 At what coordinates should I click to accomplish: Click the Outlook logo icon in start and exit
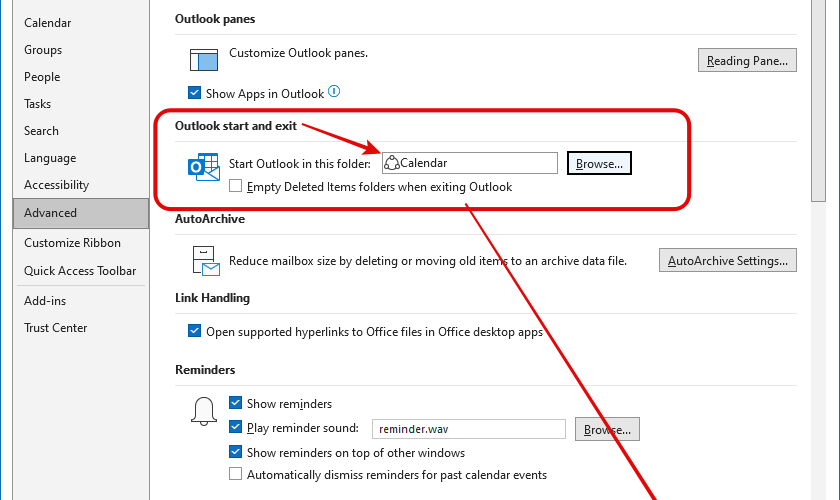pos(204,167)
